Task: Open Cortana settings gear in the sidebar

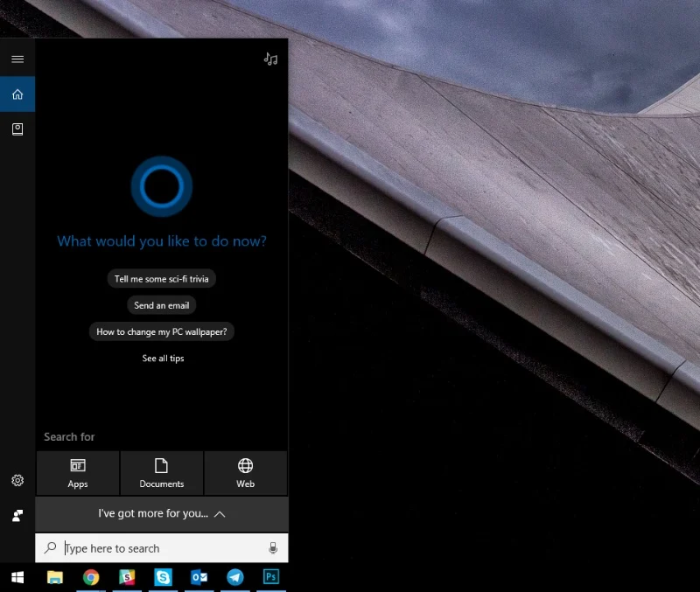Action: 17,481
